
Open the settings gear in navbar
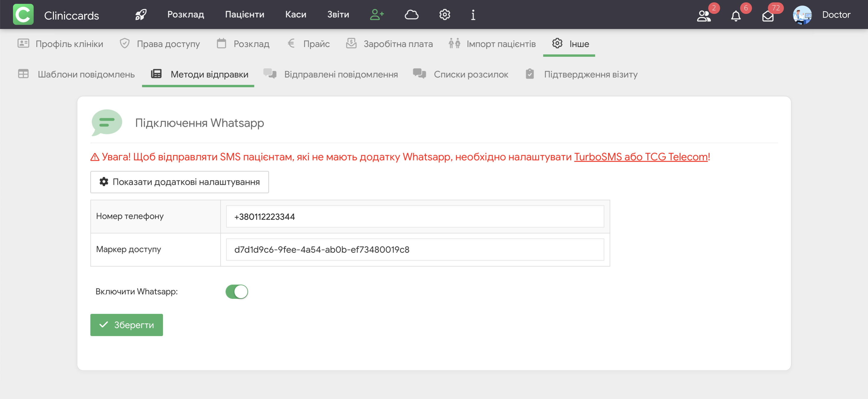[x=444, y=14]
